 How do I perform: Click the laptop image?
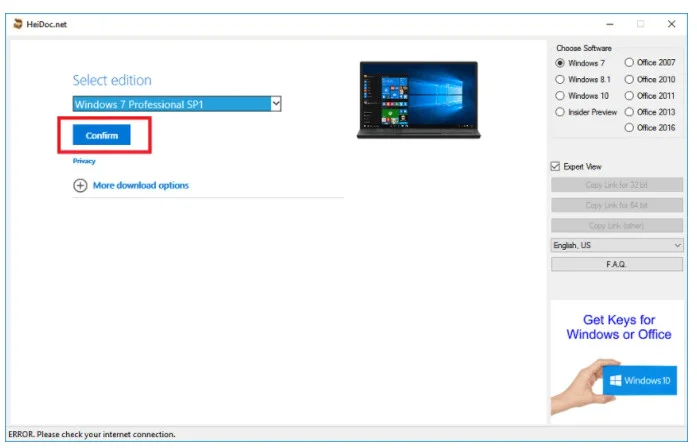point(419,100)
